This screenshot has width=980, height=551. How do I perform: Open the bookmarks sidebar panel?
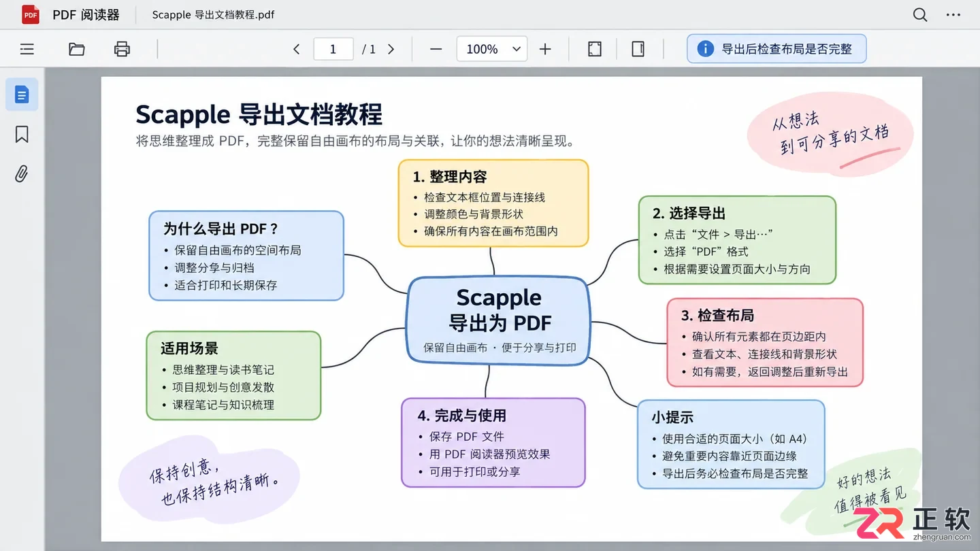point(22,134)
